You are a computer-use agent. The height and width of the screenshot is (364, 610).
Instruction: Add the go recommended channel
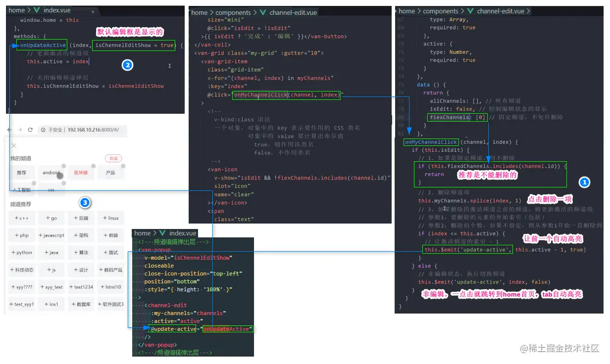[x=51, y=218]
